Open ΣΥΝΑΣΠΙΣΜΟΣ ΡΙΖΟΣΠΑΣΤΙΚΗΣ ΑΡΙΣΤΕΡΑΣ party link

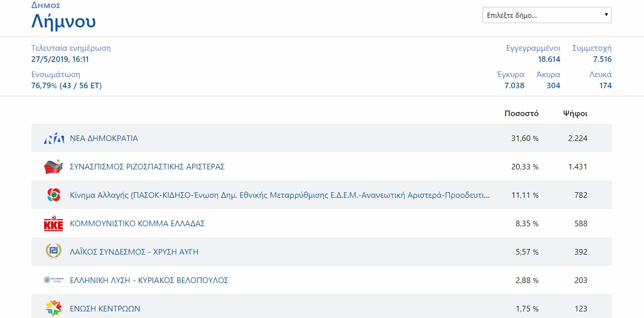(x=147, y=167)
